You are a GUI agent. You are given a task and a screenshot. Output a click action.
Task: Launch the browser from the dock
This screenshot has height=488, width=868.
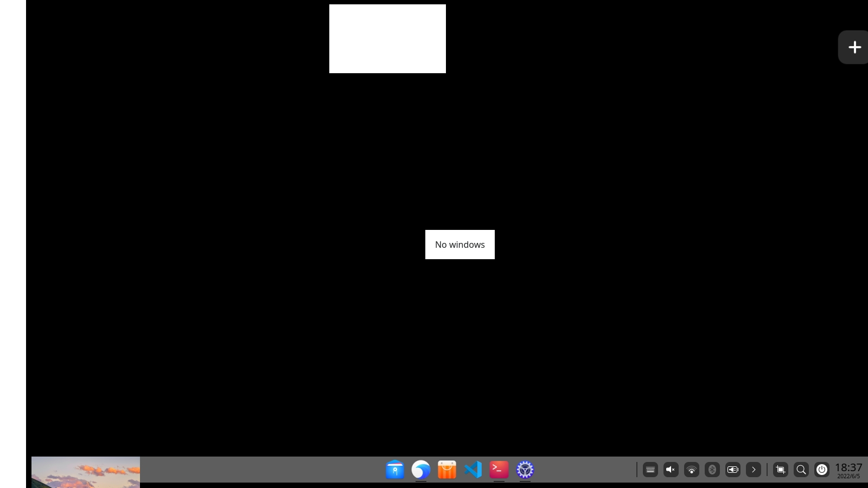tap(421, 470)
